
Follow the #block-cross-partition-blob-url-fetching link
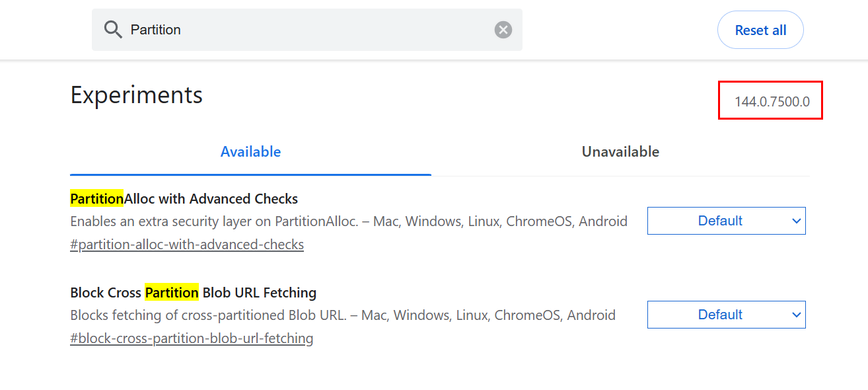[192, 338]
